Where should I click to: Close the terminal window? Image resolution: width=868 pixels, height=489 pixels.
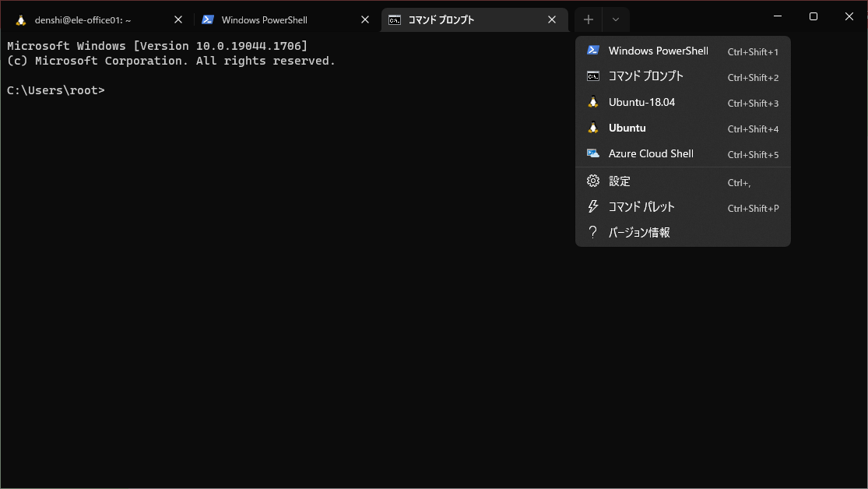tap(849, 16)
